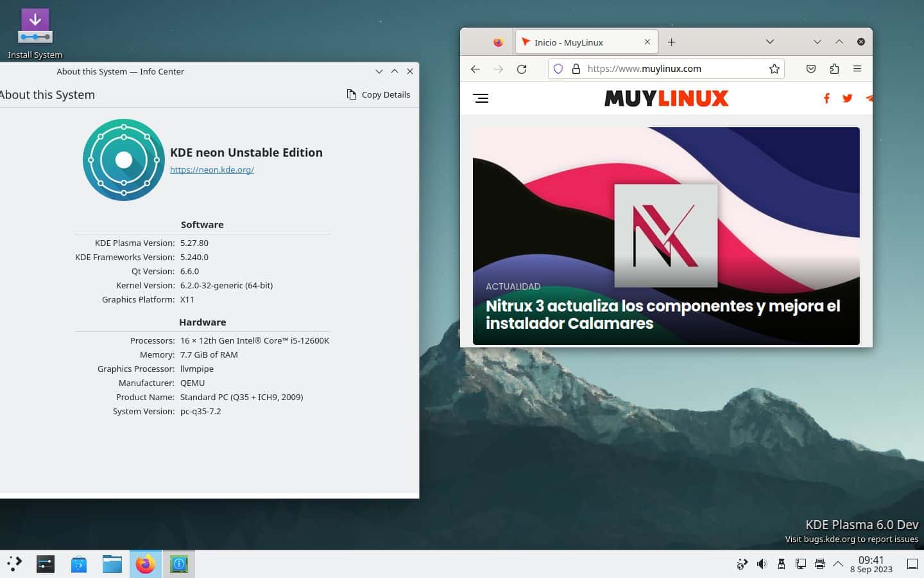
Task: Go back in Firefox
Action: pyautogui.click(x=475, y=69)
